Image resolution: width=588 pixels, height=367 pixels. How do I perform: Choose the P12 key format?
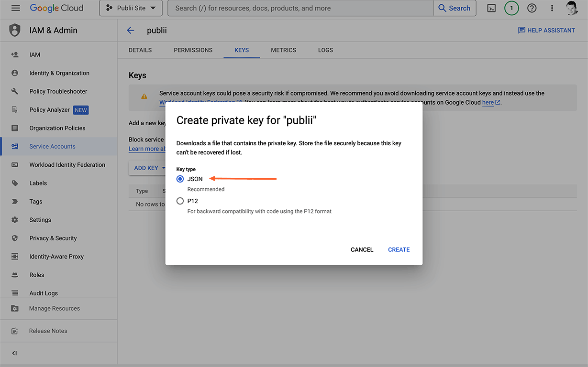tap(180, 201)
